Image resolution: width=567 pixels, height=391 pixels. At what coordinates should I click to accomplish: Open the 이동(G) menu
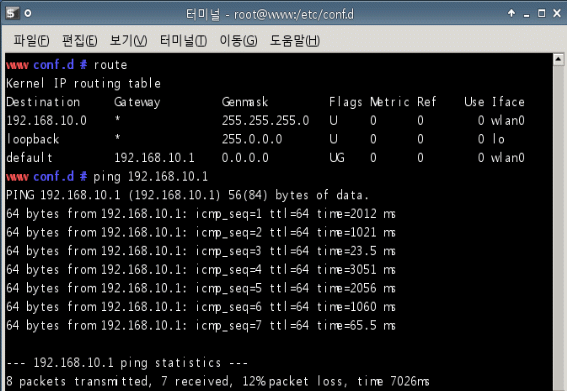[x=238, y=40]
